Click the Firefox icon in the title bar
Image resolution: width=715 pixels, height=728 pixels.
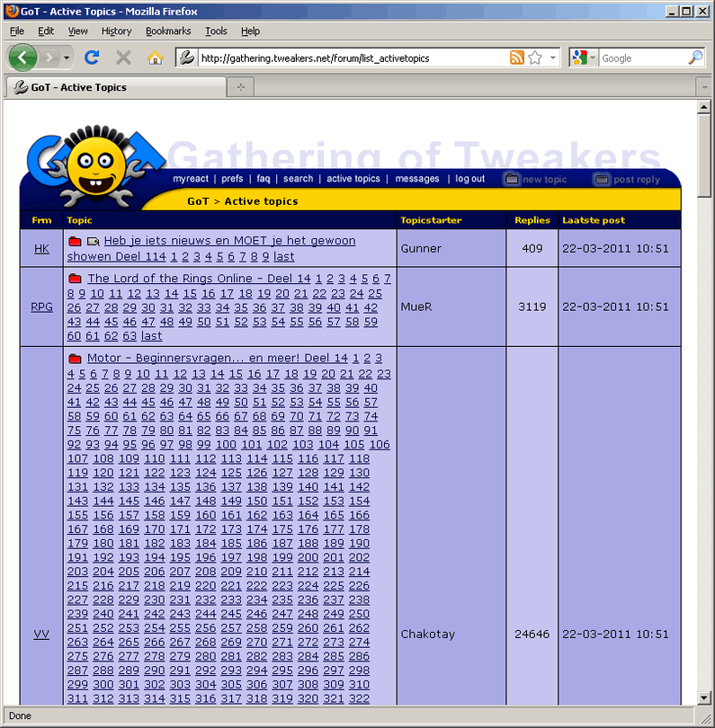tap(12, 11)
